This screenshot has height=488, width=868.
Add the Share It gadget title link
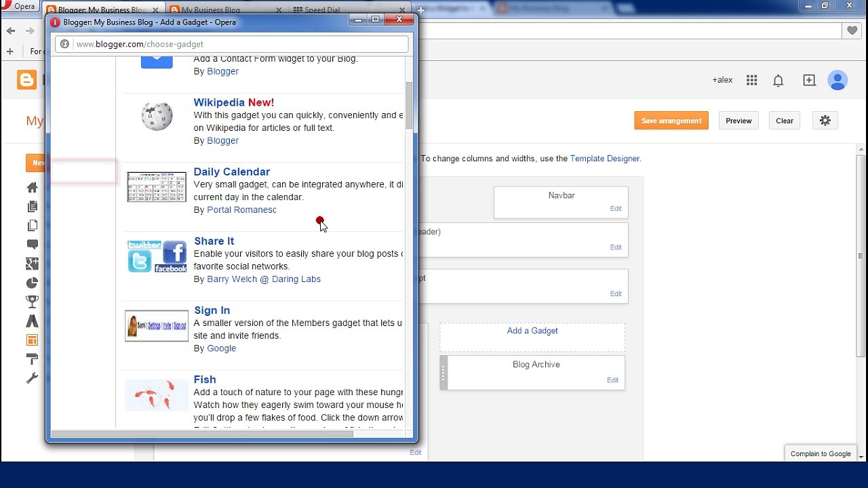tap(214, 241)
